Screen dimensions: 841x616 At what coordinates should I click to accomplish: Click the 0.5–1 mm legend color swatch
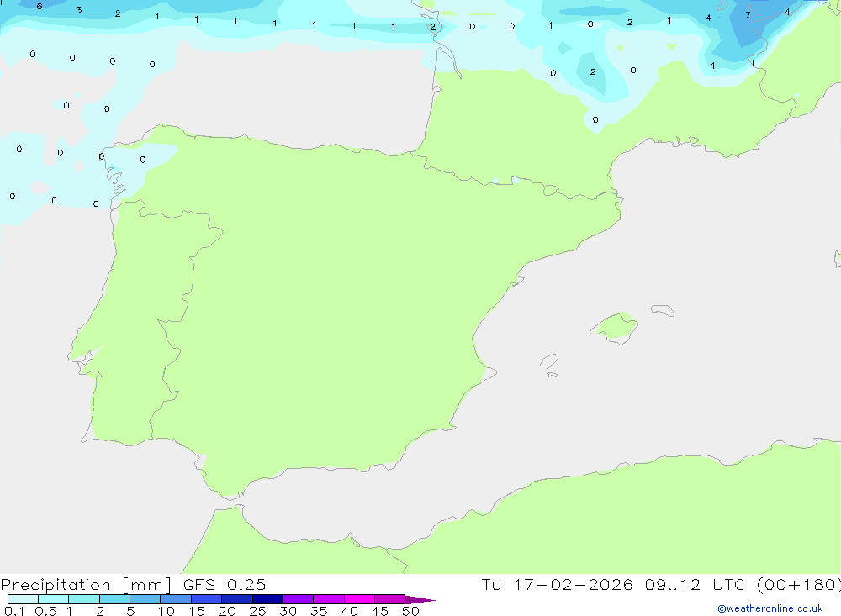(53, 599)
